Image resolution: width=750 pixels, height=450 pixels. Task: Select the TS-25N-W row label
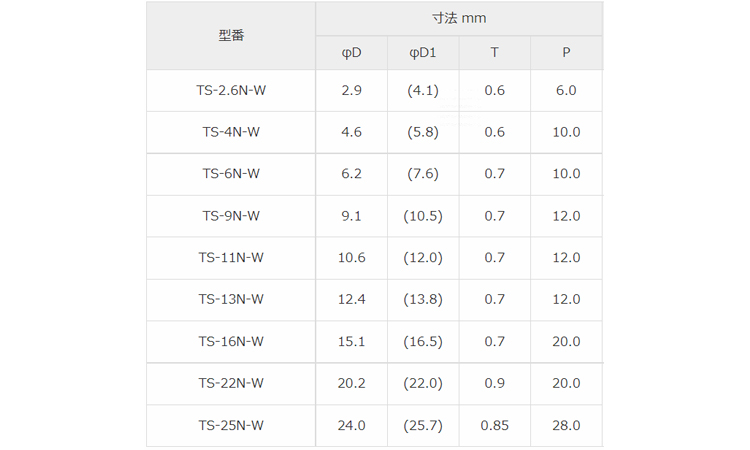point(231,425)
